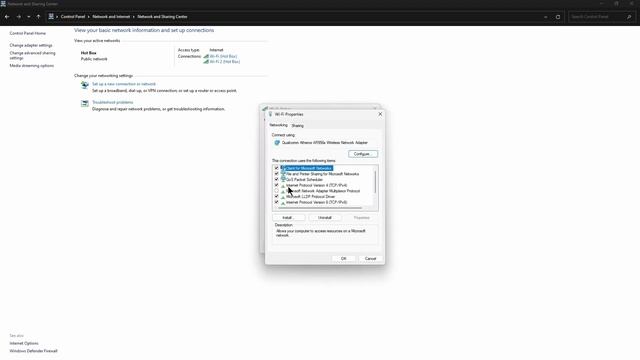This screenshot has width=640, height=360.
Task: Click the Configure button
Action: (363, 154)
